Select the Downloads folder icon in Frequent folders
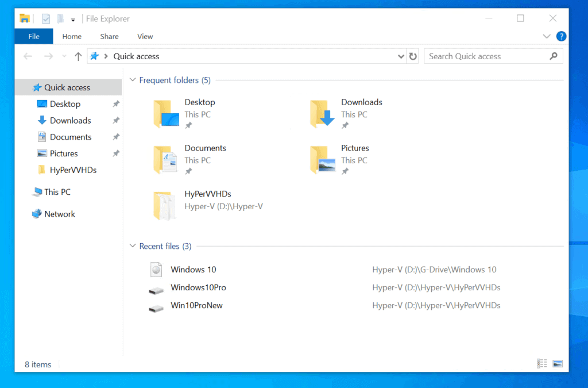 pyautogui.click(x=323, y=114)
